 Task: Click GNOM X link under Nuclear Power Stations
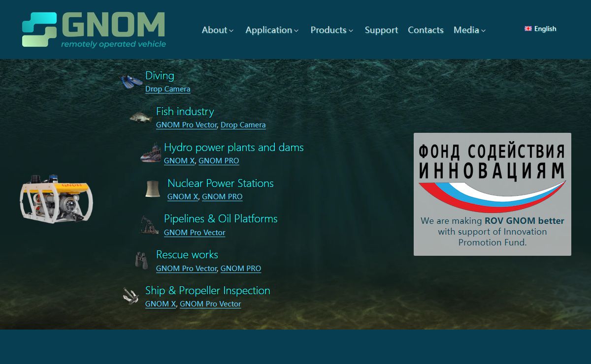click(183, 197)
